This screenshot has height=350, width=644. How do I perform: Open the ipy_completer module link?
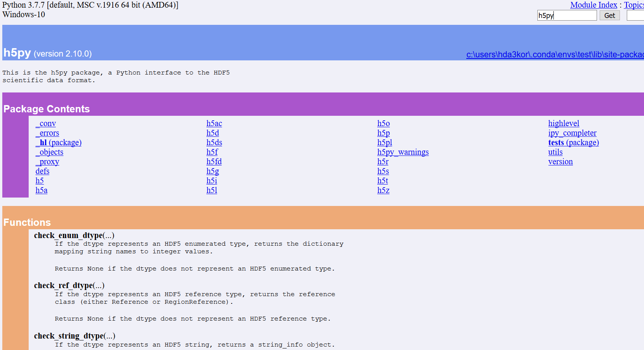(x=572, y=133)
